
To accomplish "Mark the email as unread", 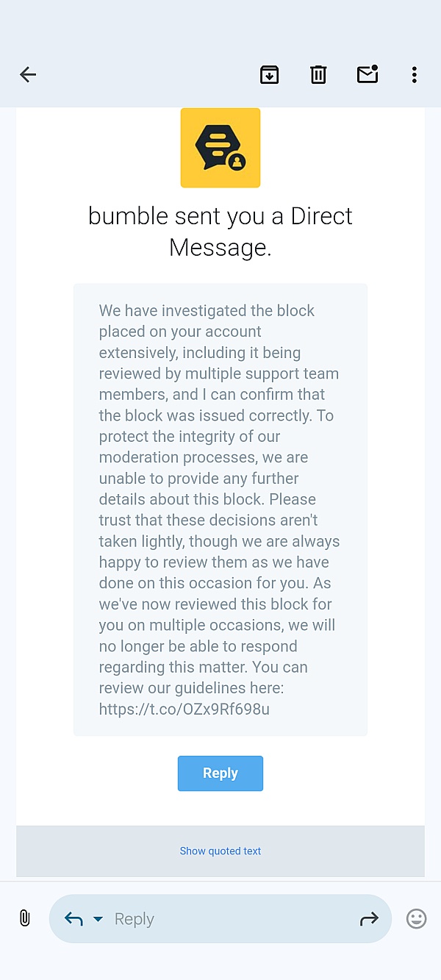I will click(x=367, y=74).
